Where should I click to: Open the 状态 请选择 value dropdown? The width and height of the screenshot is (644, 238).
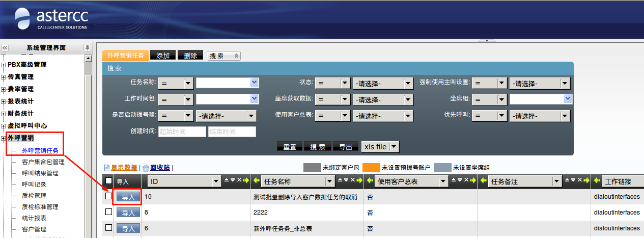coord(383,84)
